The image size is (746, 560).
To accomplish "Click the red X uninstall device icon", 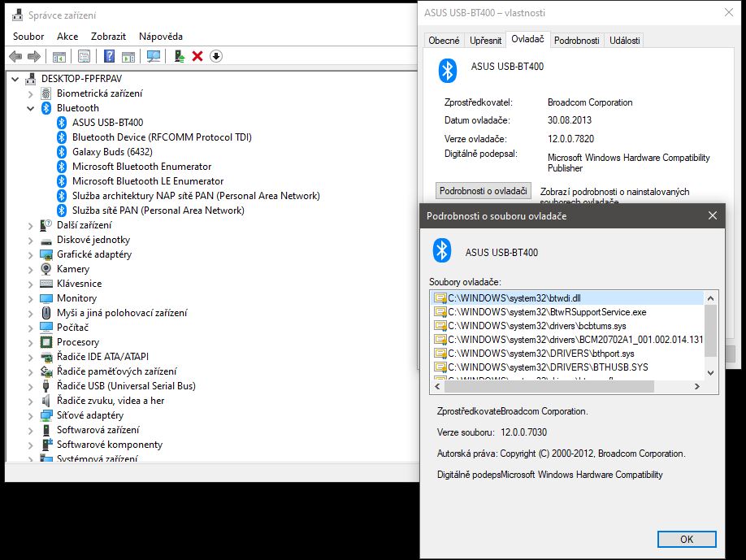I will click(x=197, y=56).
